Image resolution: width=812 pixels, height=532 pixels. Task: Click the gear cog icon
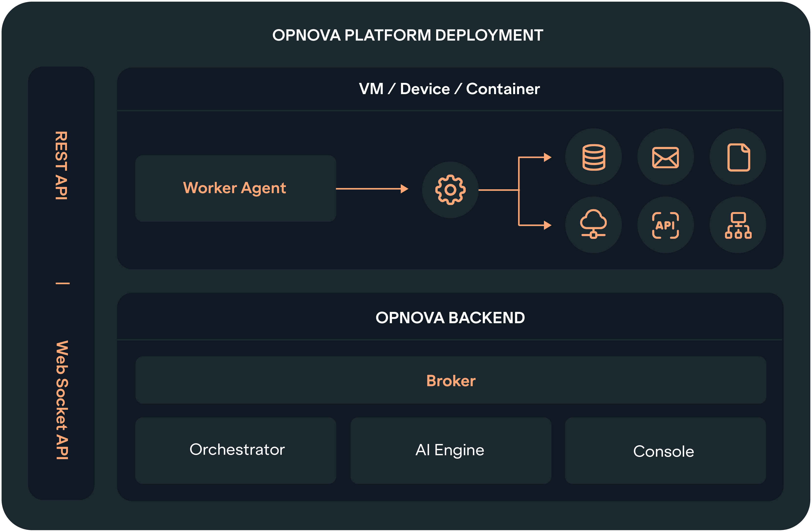tap(450, 190)
